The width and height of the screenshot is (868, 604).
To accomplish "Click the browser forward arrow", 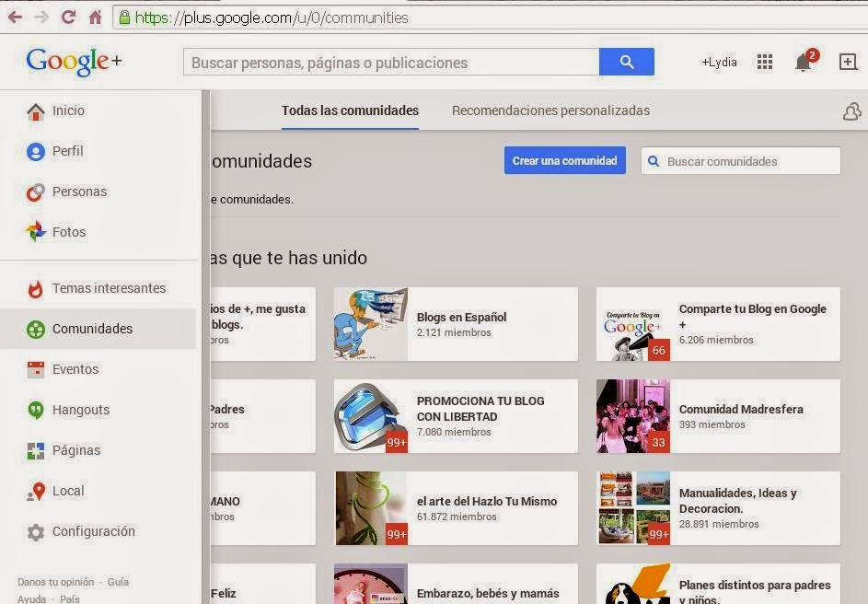I will 42,17.
